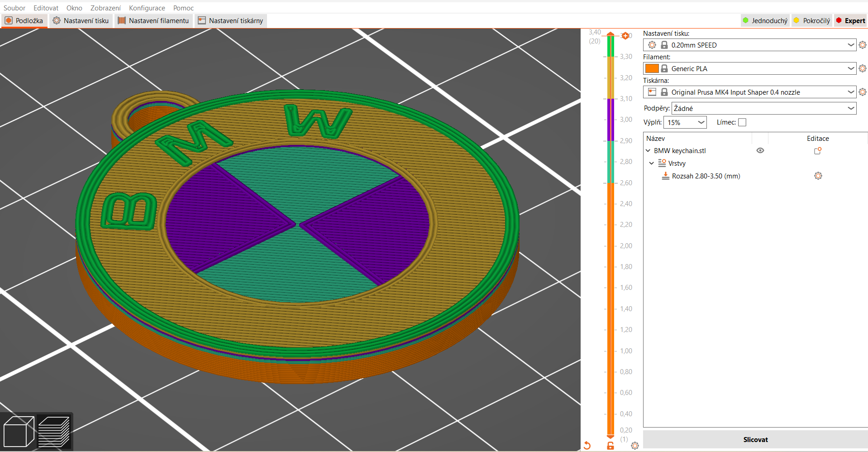Open the Podpěry dropdown

(763, 108)
